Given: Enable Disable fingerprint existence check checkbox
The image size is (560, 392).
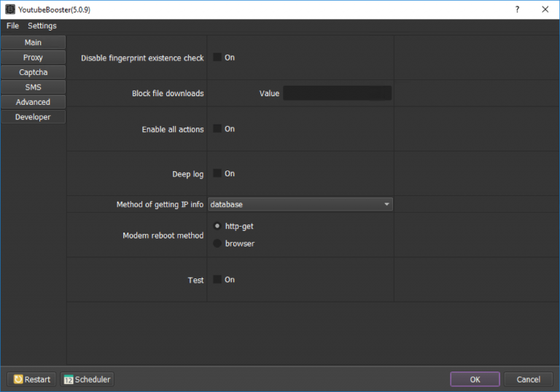Looking at the screenshot, I should [217, 57].
